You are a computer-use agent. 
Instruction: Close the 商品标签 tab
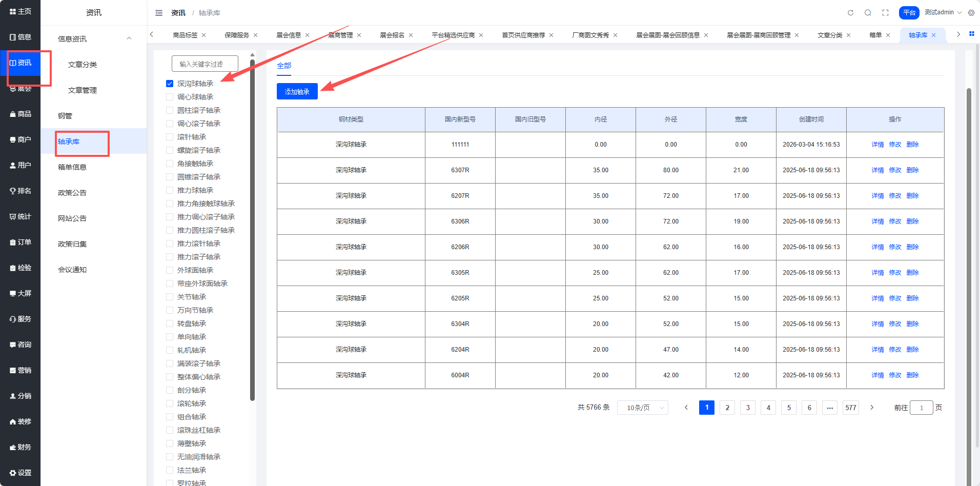tap(204, 35)
